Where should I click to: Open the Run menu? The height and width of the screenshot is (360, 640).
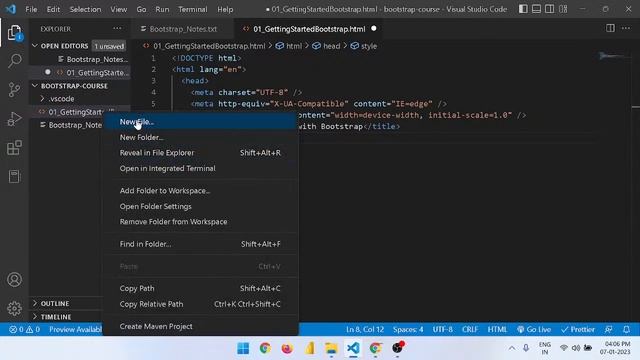point(162,9)
